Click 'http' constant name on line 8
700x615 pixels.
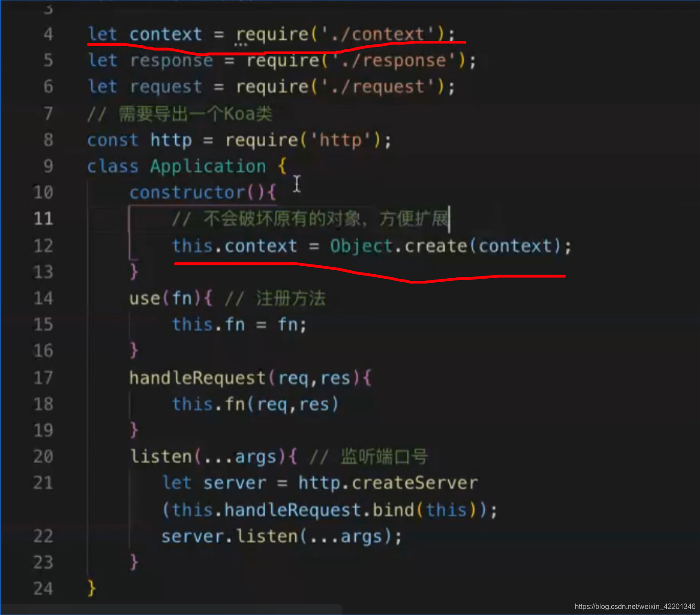171,140
